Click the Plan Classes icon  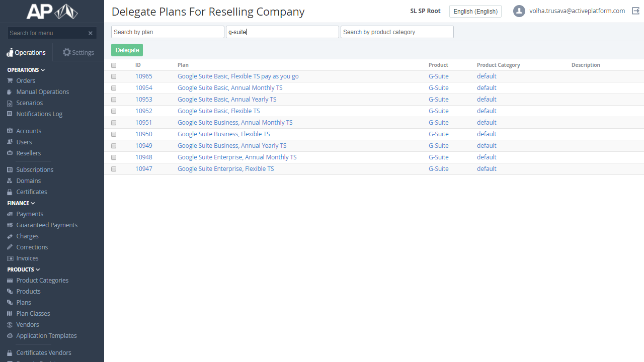click(x=10, y=313)
